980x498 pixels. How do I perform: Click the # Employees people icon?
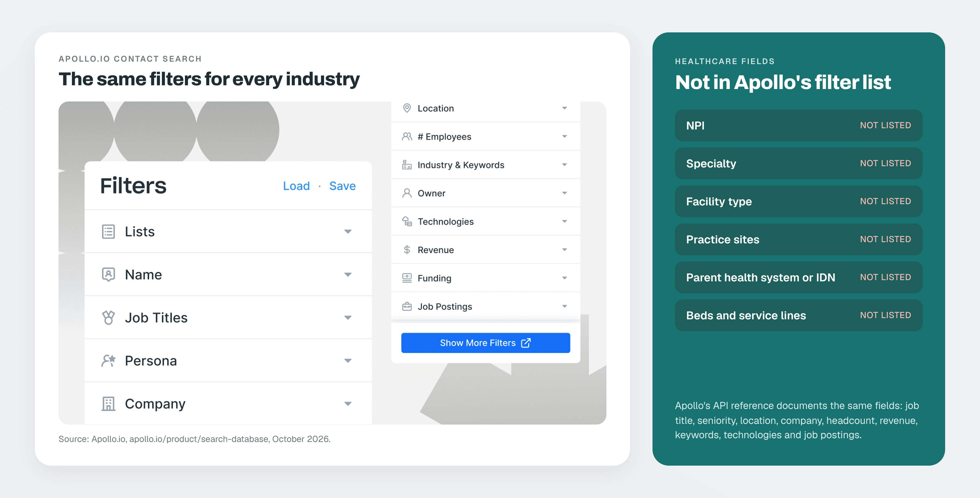(407, 136)
